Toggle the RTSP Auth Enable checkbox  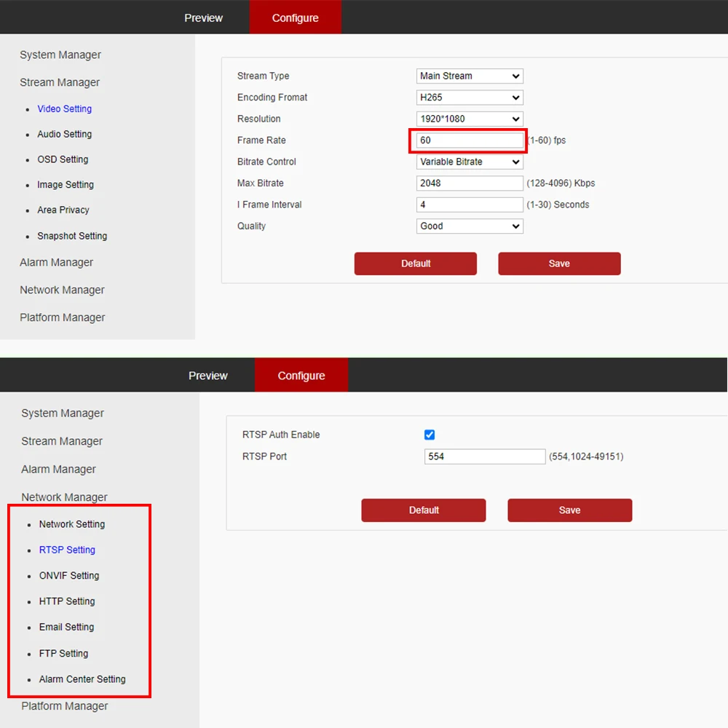pyautogui.click(x=430, y=435)
